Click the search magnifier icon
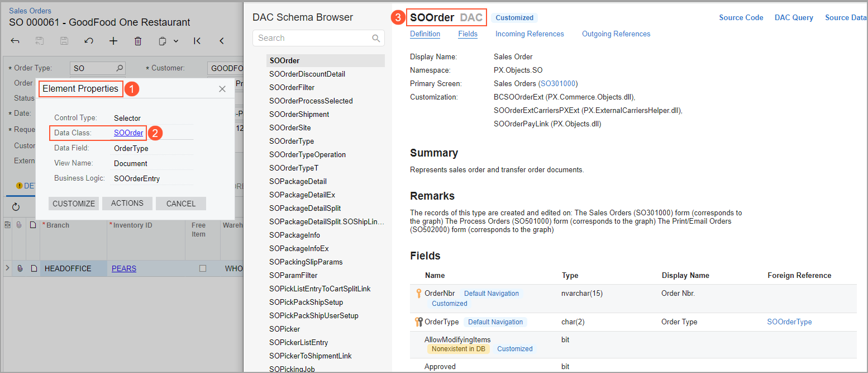Viewport: 868px width, 373px height. click(x=376, y=38)
